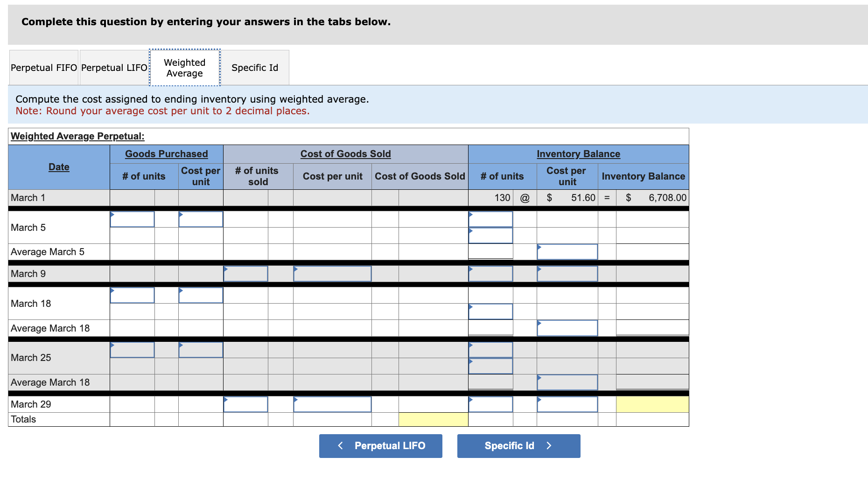Click March 18 purchase cost per unit field
Viewport: 868px width, 499px height.
point(201,295)
